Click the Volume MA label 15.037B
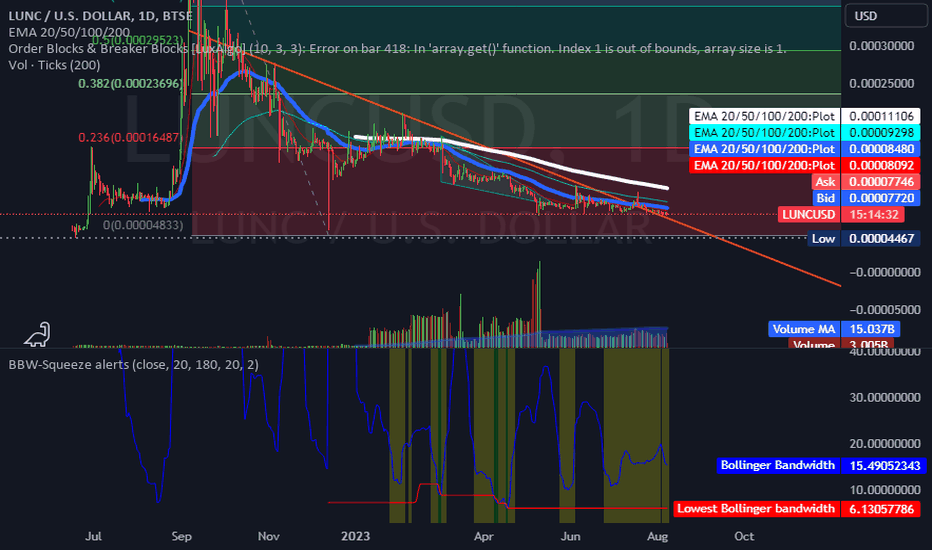This screenshot has height=550, width=932. tap(834, 329)
